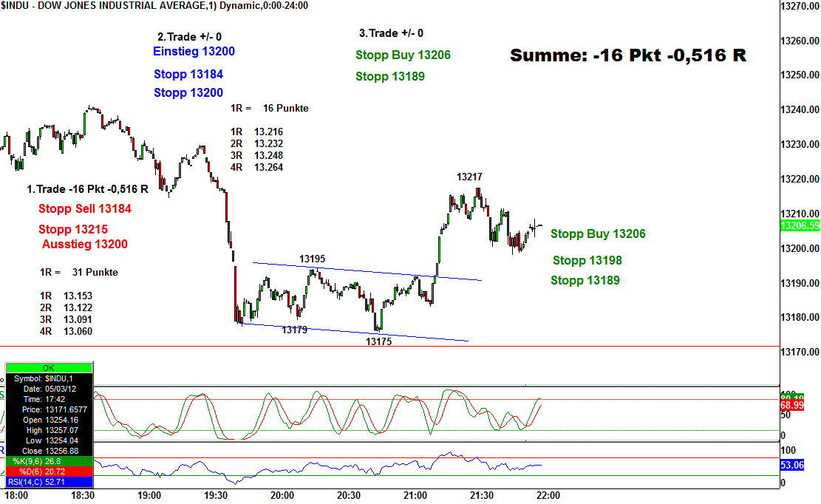Click the $INDU Dow Jones chart title
The height and width of the screenshot is (504, 821).
pos(154,6)
